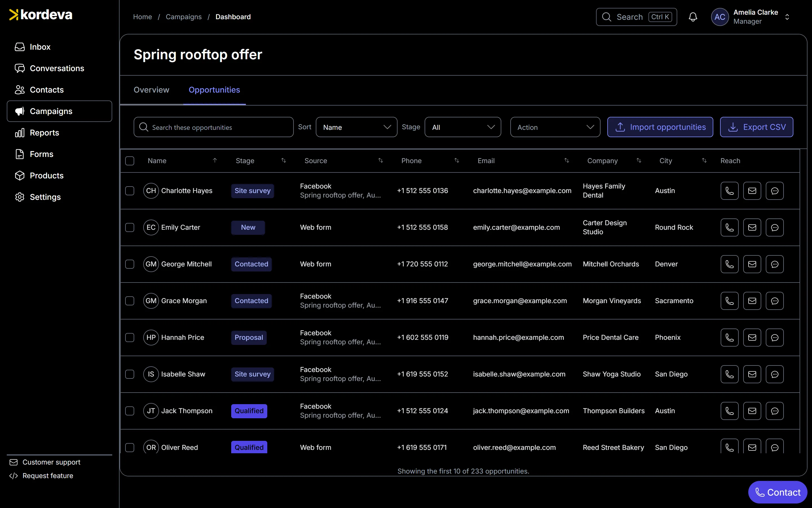This screenshot has height=508, width=812.
Task: Open the notifications bell
Action: 693,17
